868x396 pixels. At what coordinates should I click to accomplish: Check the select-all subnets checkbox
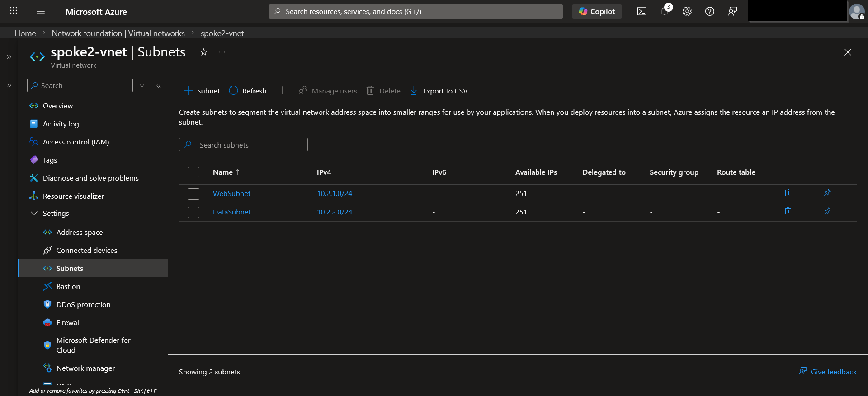click(193, 172)
